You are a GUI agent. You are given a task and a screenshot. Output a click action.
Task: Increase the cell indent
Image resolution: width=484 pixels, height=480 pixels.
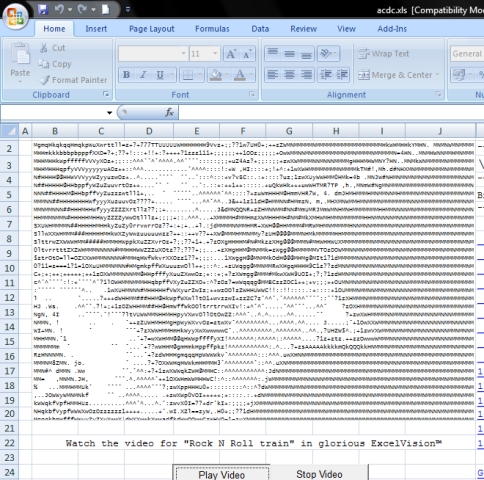(x=342, y=75)
